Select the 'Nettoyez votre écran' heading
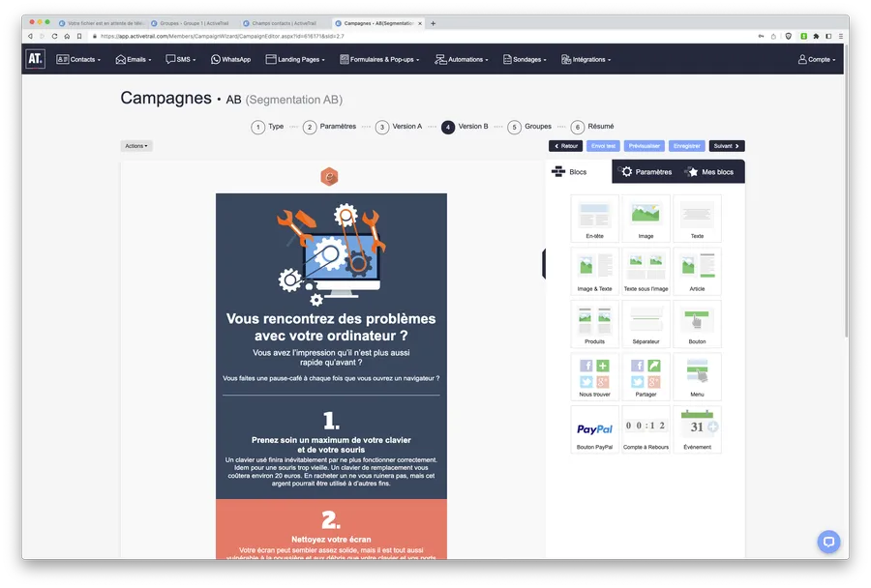The height and width of the screenshot is (588, 871). (331, 539)
